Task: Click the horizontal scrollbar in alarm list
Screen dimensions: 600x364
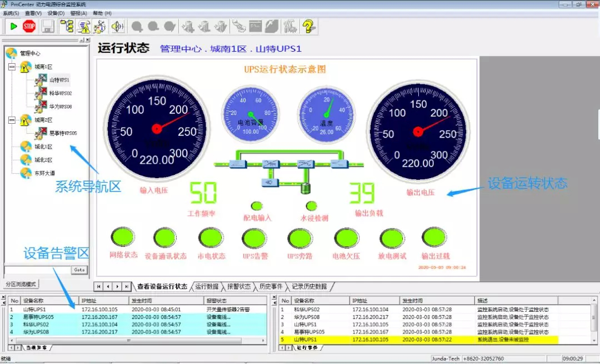Action: coord(128,340)
